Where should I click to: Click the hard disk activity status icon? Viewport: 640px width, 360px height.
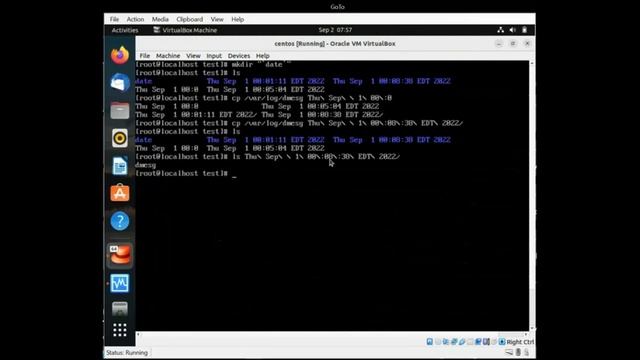[x=430, y=342]
